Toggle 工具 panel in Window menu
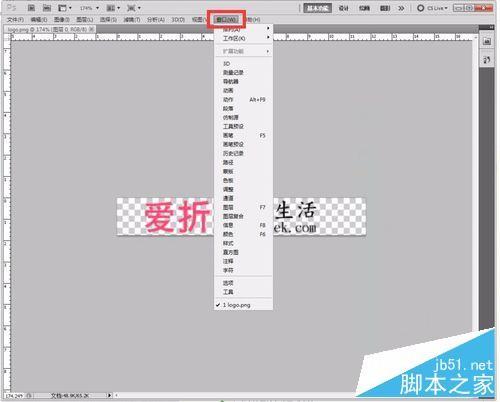Viewport: 500px width, 402px height. (x=243, y=292)
